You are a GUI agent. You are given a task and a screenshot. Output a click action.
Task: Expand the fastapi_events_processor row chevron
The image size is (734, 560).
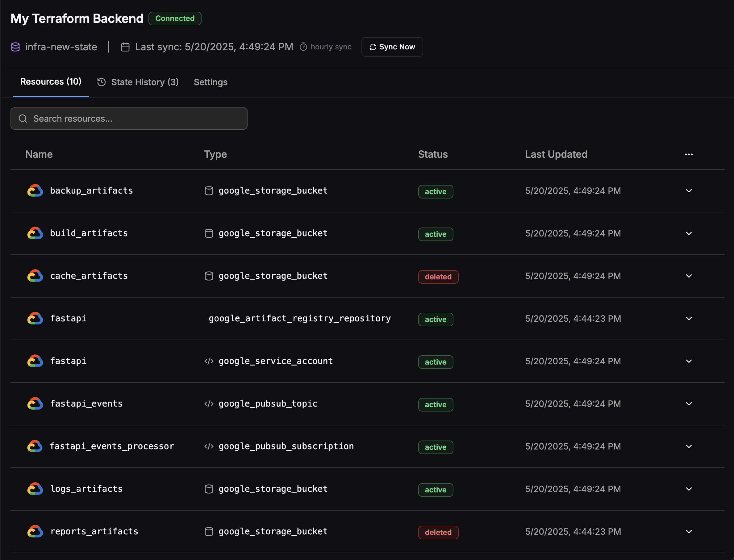click(689, 446)
